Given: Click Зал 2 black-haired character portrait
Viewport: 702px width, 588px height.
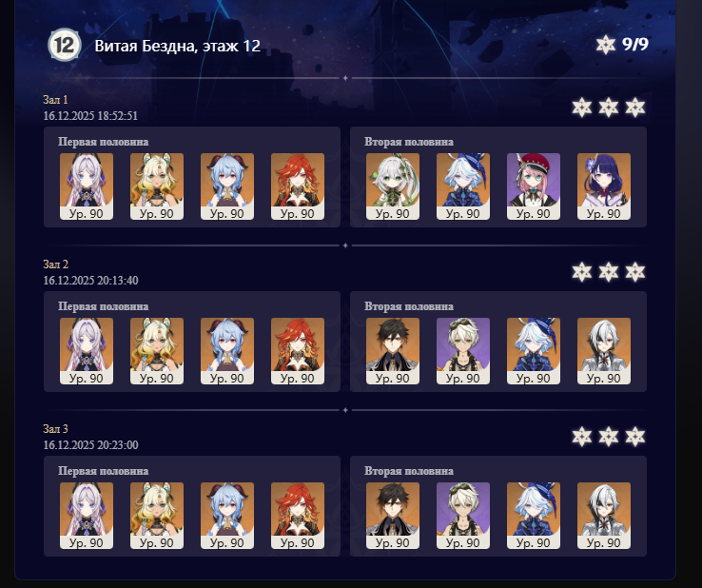Looking at the screenshot, I should 393,351.
